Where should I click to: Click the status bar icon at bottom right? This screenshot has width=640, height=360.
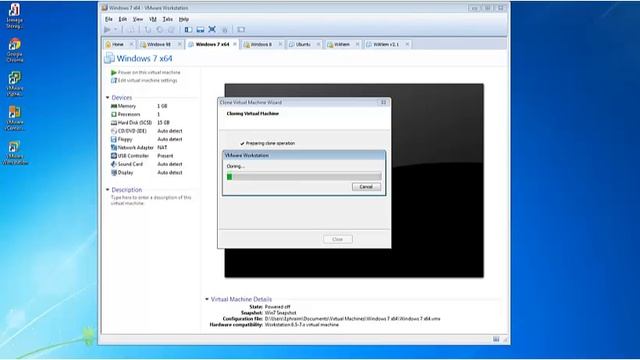tap(496, 339)
